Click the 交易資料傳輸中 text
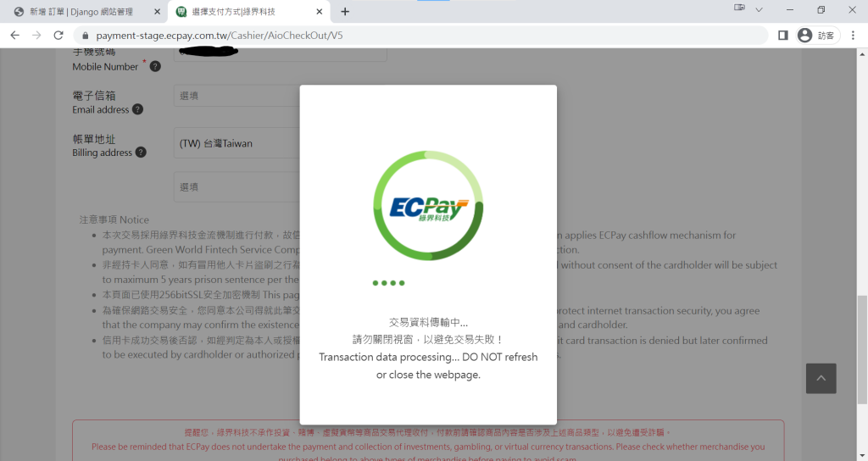Viewport: 868px width, 461px height. coord(428,322)
